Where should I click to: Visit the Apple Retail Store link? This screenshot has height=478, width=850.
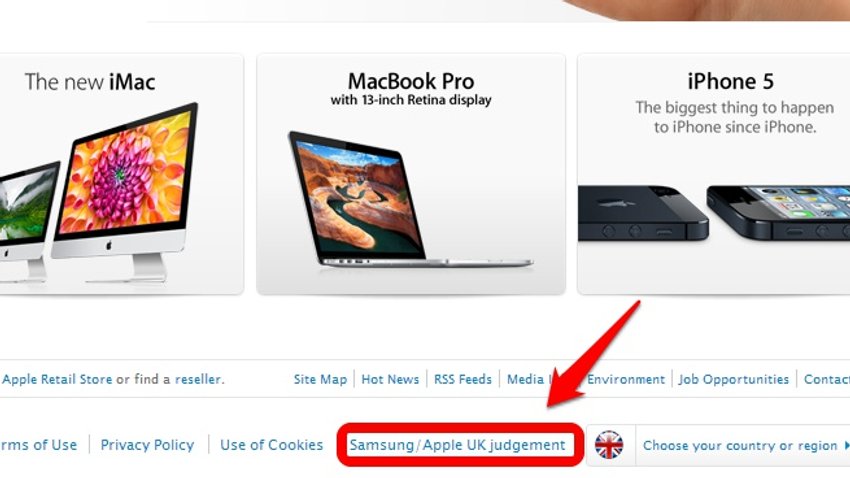pyautogui.click(x=56, y=379)
